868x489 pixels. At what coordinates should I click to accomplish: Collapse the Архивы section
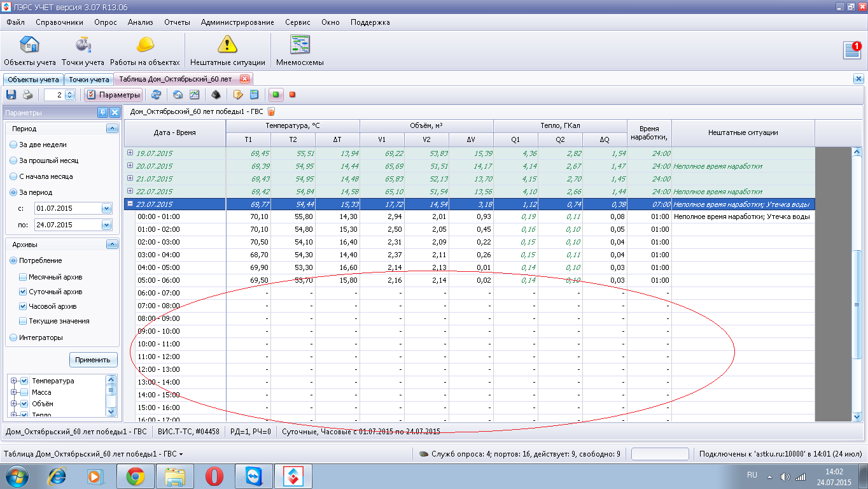pyautogui.click(x=112, y=244)
